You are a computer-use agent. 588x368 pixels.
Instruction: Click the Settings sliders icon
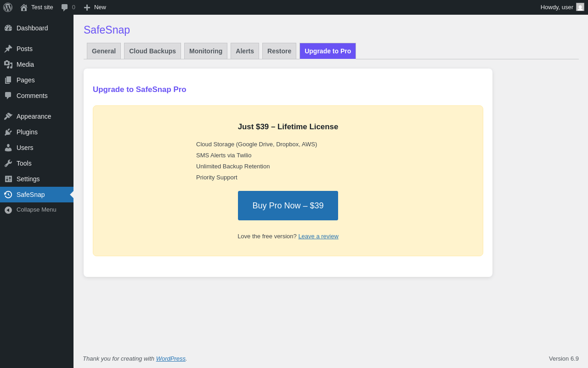click(8, 179)
